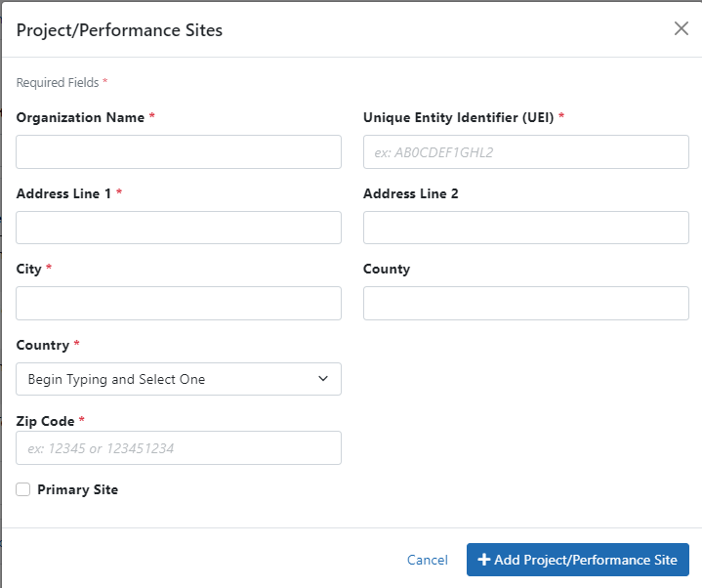Check the Primary Site checkbox

pos(23,489)
